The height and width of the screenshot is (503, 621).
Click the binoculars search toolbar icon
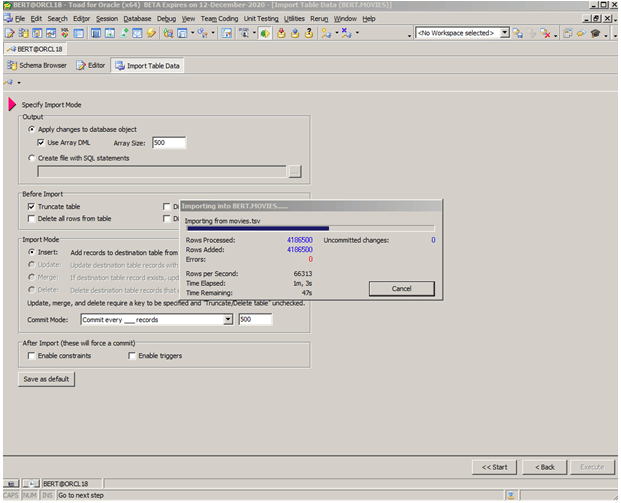click(x=244, y=33)
